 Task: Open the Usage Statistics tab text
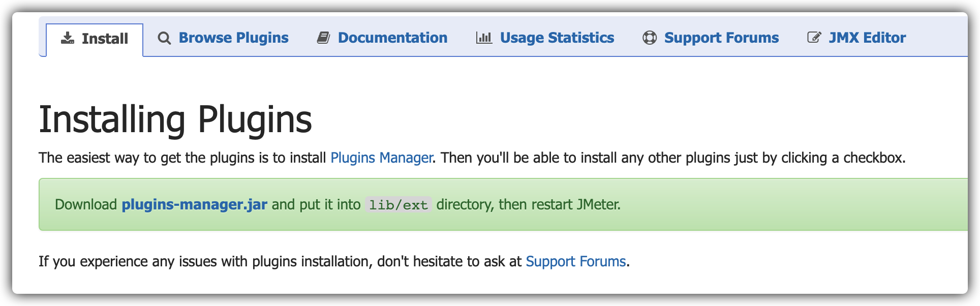[x=557, y=38]
